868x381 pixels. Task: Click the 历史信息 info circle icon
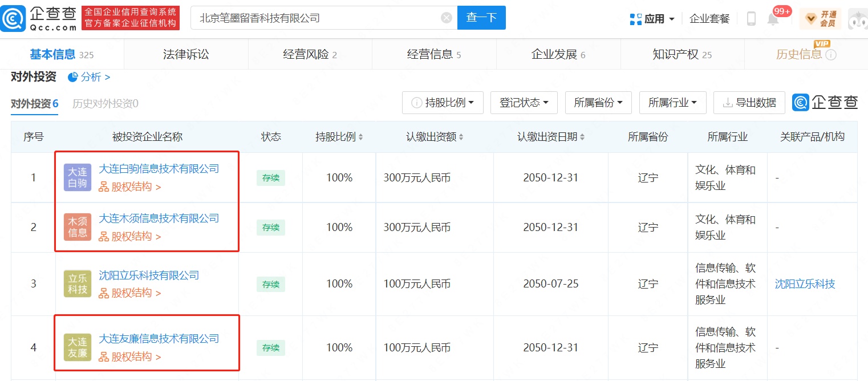[x=831, y=55]
